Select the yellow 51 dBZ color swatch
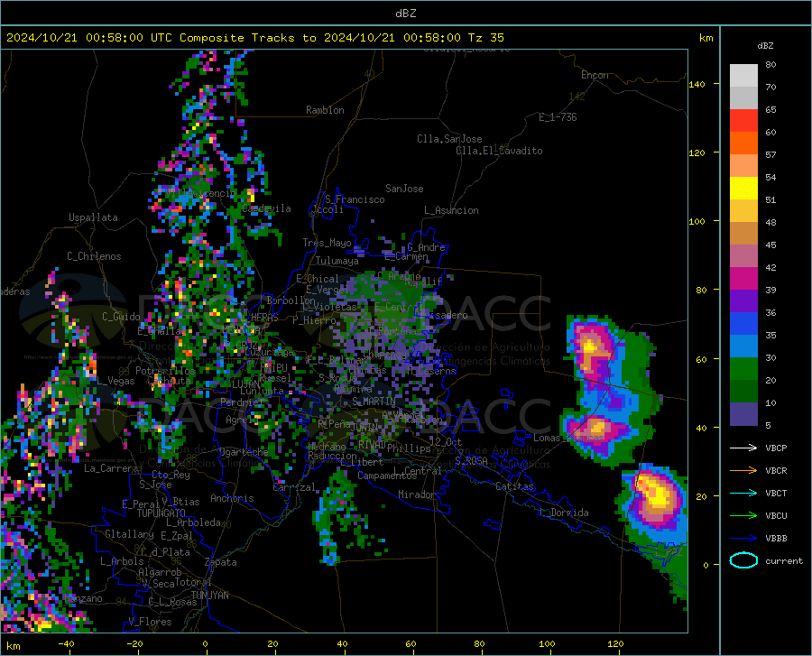 pyautogui.click(x=743, y=189)
